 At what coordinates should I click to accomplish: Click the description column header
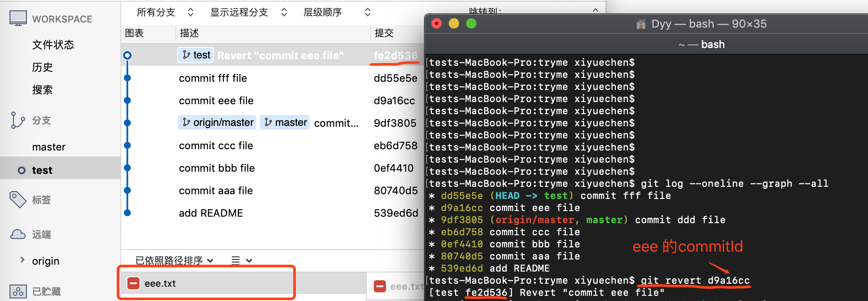coord(189,33)
